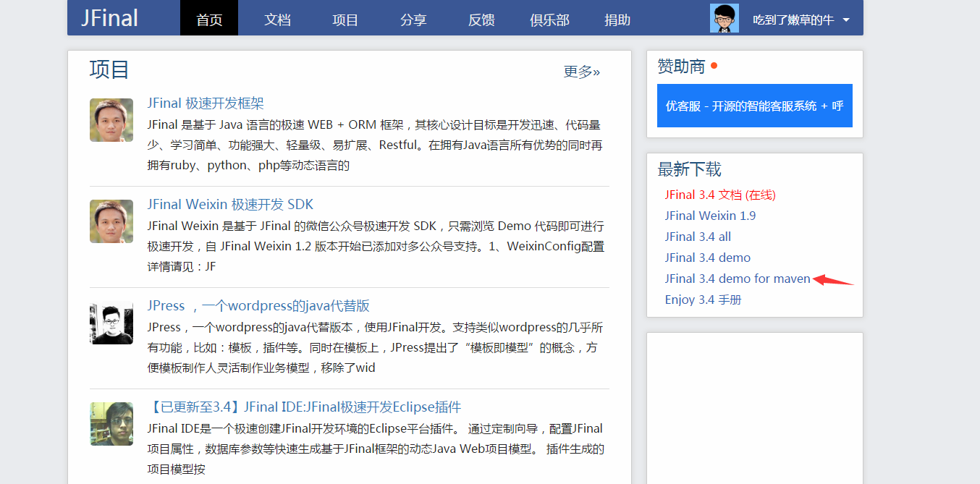Switch to the 反馈 navigation tab
The height and width of the screenshot is (484, 980).
481,20
